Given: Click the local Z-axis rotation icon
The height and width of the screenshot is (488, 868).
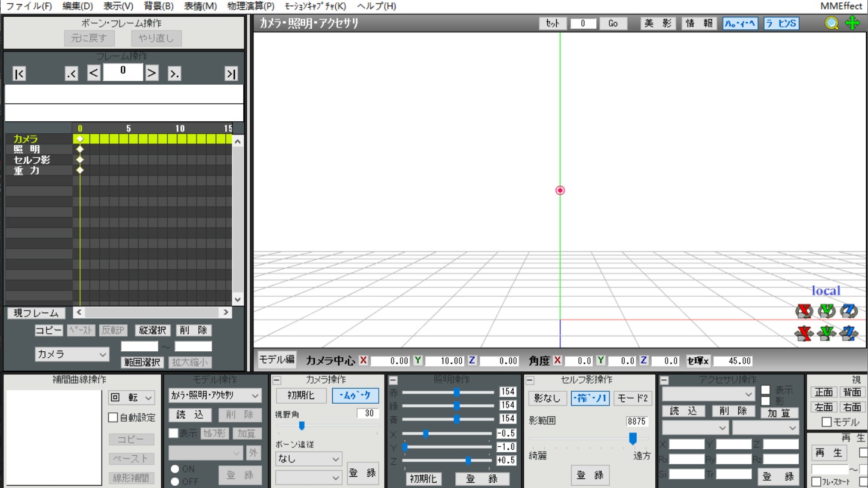Looking at the screenshot, I should pyautogui.click(x=849, y=311).
